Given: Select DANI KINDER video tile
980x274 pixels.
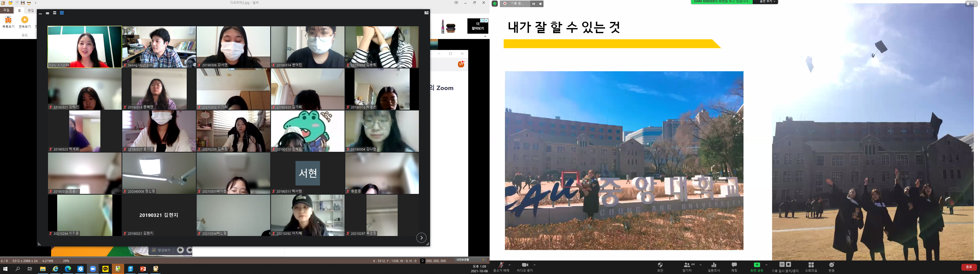Looking at the screenshot, I should pos(85,47).
